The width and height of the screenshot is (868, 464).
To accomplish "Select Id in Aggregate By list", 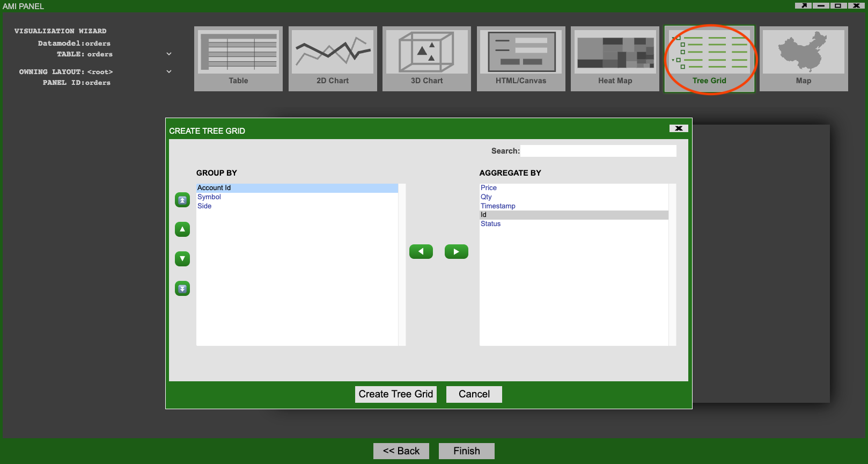I will coord(574,215).
